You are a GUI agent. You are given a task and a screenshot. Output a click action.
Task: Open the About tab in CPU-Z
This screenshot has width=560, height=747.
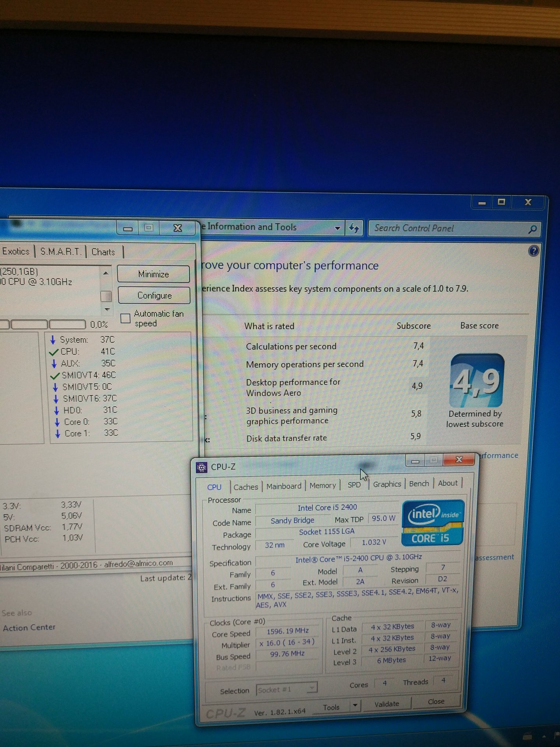[448, 483]
